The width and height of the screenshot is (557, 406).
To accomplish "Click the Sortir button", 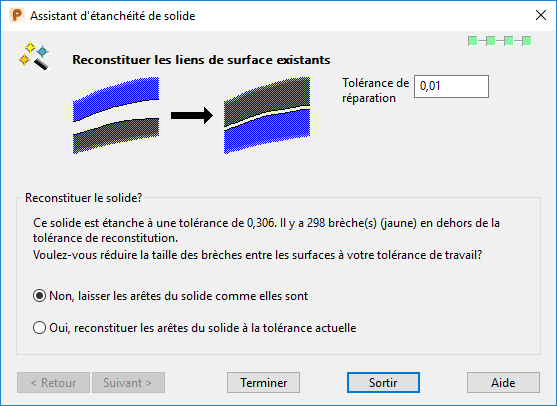I will pyautogui.click(x=383, y=383).
